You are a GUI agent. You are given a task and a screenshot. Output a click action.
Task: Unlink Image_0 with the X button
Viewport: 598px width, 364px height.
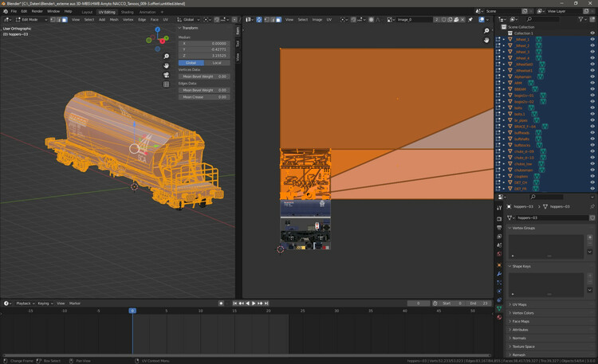pyautogui.click(x=462, y=19)
